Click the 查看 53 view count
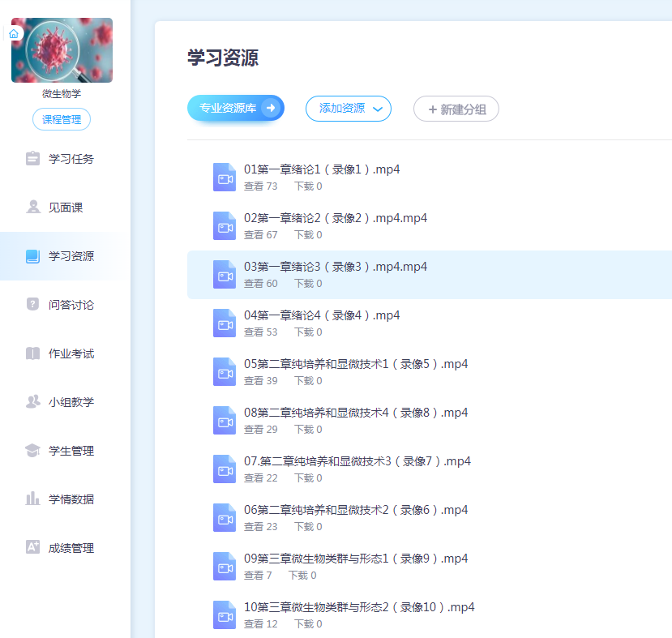Viewport: 672px width, 638px height. click(x=260, y=332)
